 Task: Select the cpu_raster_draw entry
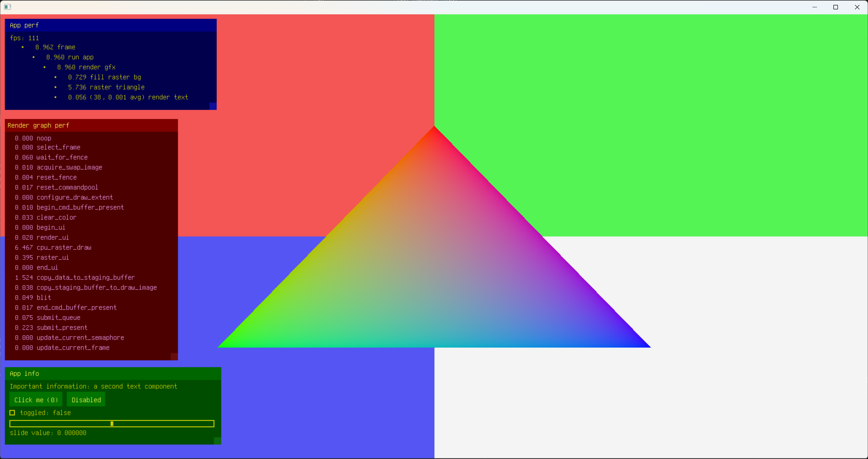[53, 247]
